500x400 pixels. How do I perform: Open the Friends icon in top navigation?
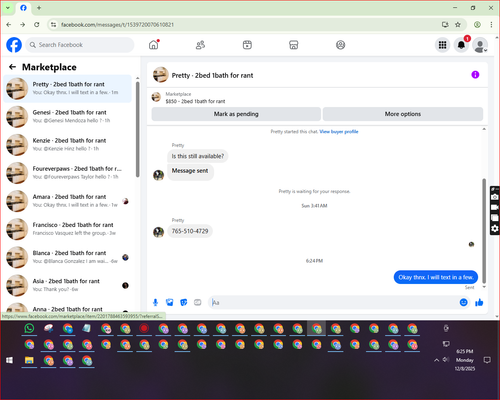tap(200, 45)
